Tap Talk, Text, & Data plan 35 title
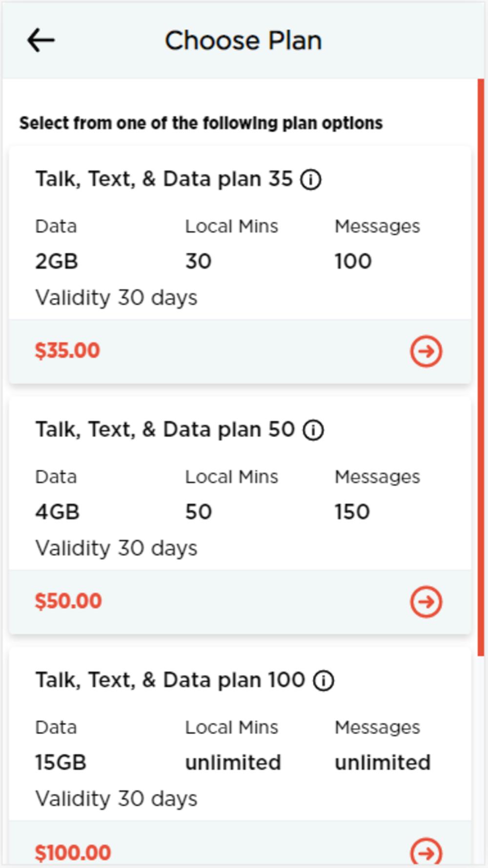The width and height of the screenshot is (488, 868). [164, 179]
